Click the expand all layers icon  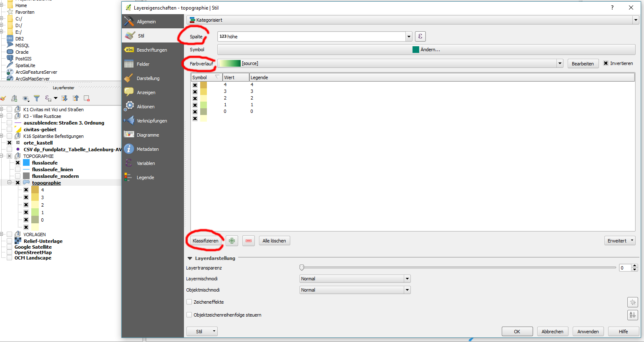65,98
